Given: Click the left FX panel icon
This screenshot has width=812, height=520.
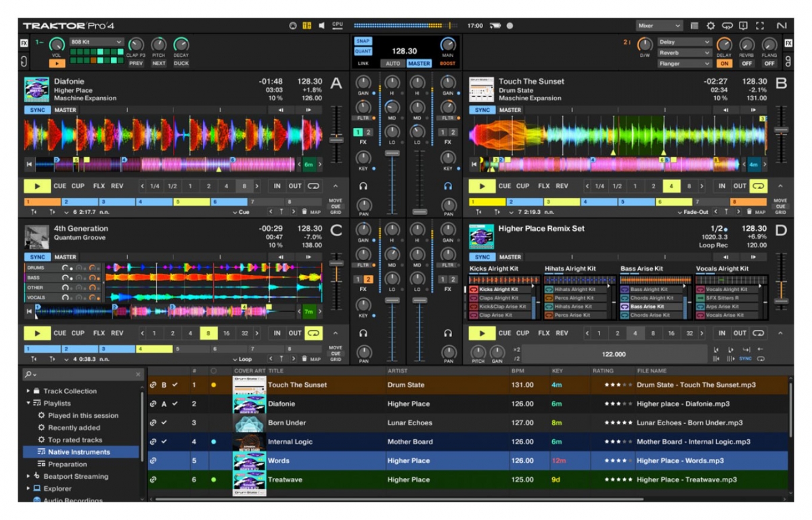Looking at the screenshot, I should point(24,43).
